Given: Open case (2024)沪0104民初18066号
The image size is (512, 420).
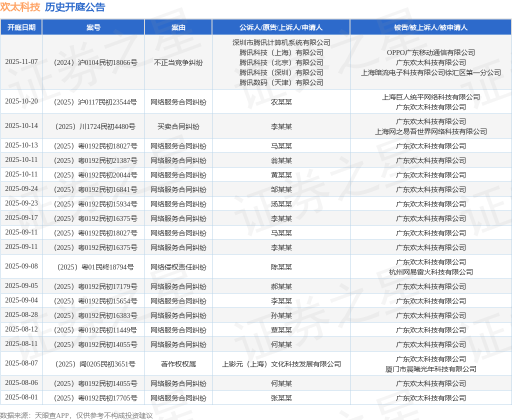Looking at the screenshot, I should (x=93, y=62).
